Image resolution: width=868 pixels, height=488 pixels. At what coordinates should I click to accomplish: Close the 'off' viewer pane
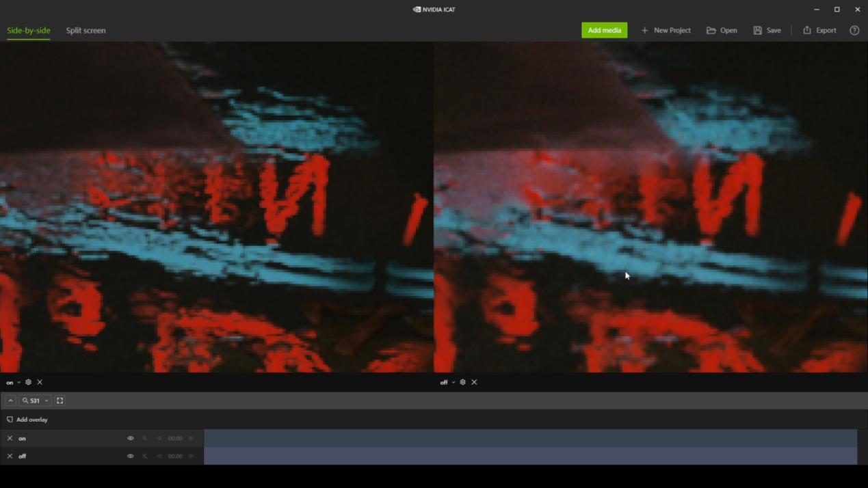click(x=474, y=382)
